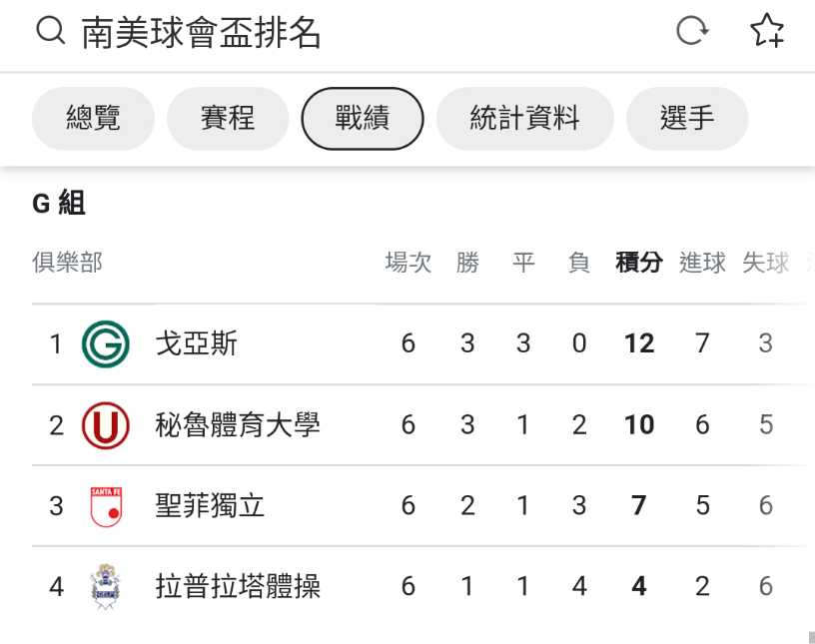Image resolution: width=815 pixels, height=644 pixels.
Task: Click the 進球 column header
Action: coord(702,263)
